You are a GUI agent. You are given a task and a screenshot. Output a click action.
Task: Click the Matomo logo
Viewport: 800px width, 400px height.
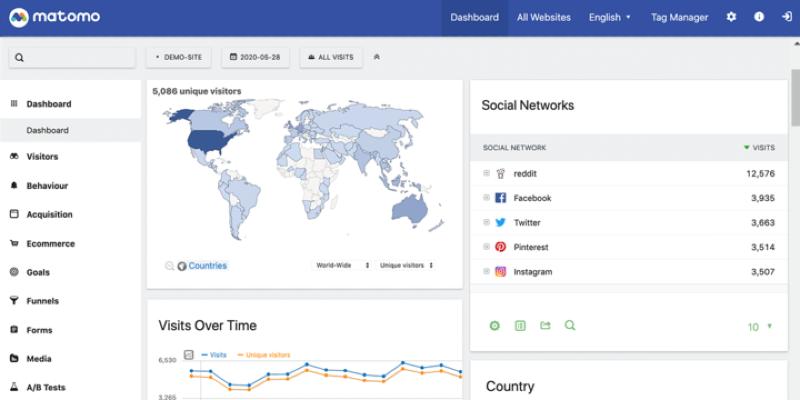coord(53,18)
